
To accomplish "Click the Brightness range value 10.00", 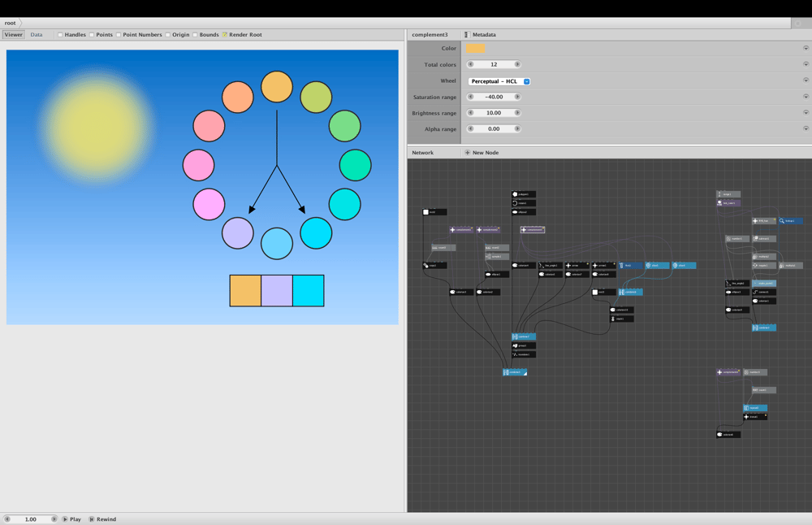I will coord(494,112).
